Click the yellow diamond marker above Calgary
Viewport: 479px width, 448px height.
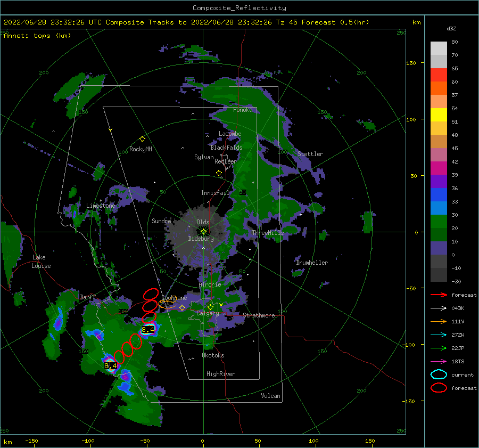[210, 307]
